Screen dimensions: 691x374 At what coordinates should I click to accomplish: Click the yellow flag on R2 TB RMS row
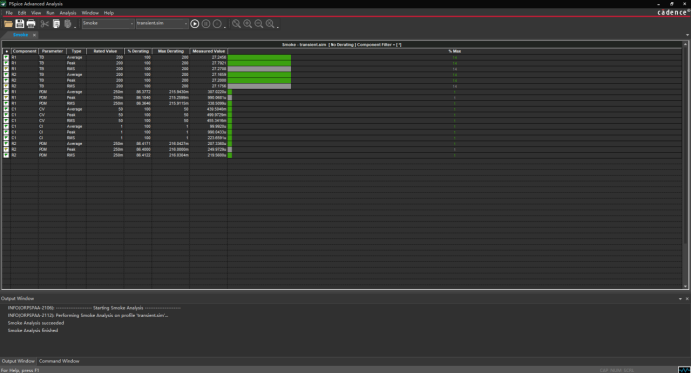(x=6, y=86)
